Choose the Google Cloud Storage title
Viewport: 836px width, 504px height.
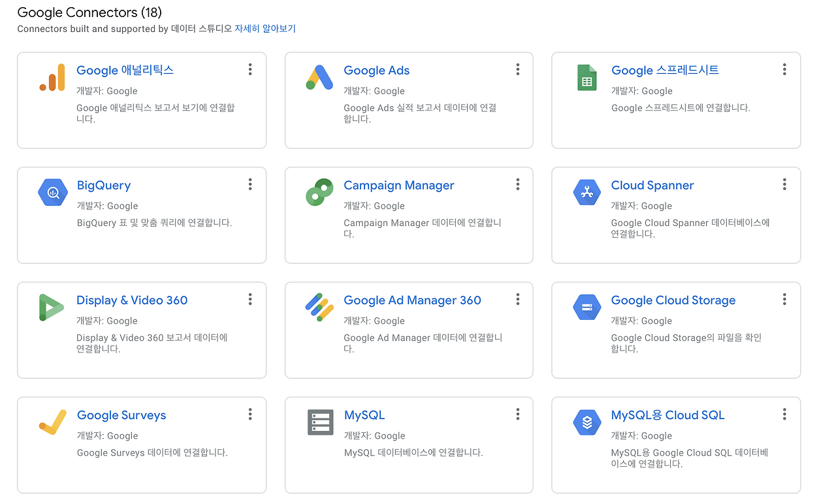[673, 300]
